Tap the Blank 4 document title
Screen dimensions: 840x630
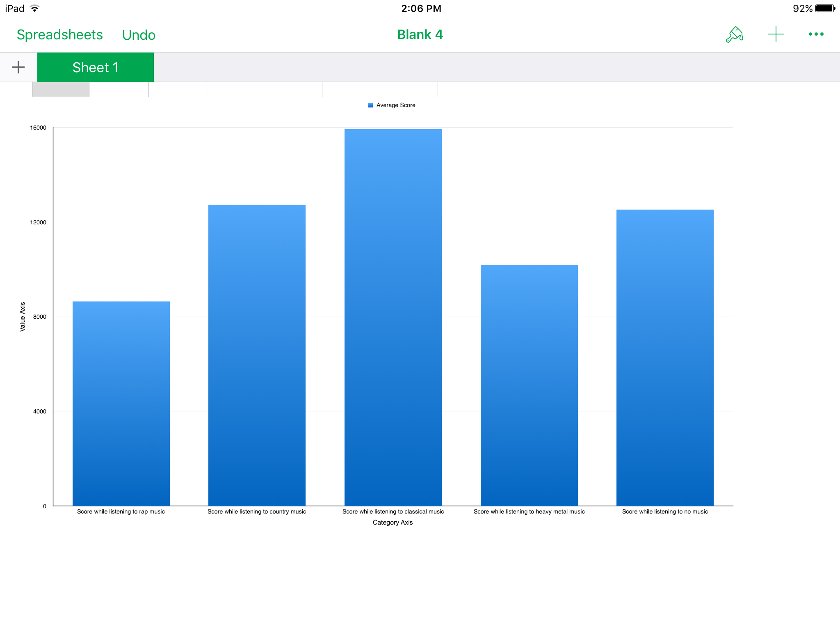point(420,35)
